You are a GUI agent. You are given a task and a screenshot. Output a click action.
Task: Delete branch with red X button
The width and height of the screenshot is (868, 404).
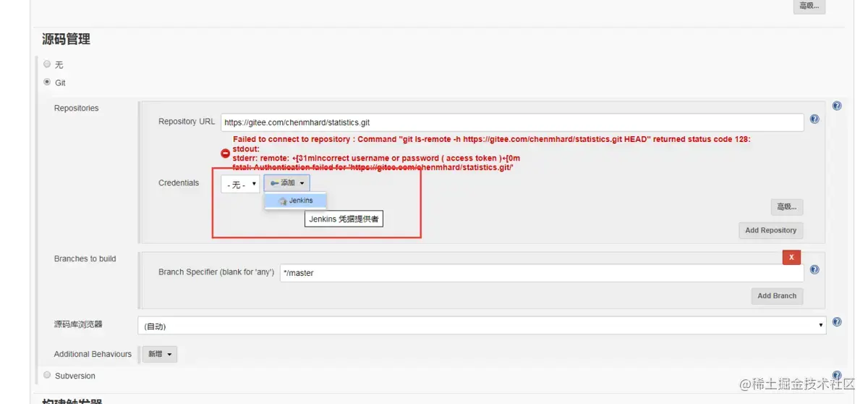pyautogui.click(x=791, y=257)
